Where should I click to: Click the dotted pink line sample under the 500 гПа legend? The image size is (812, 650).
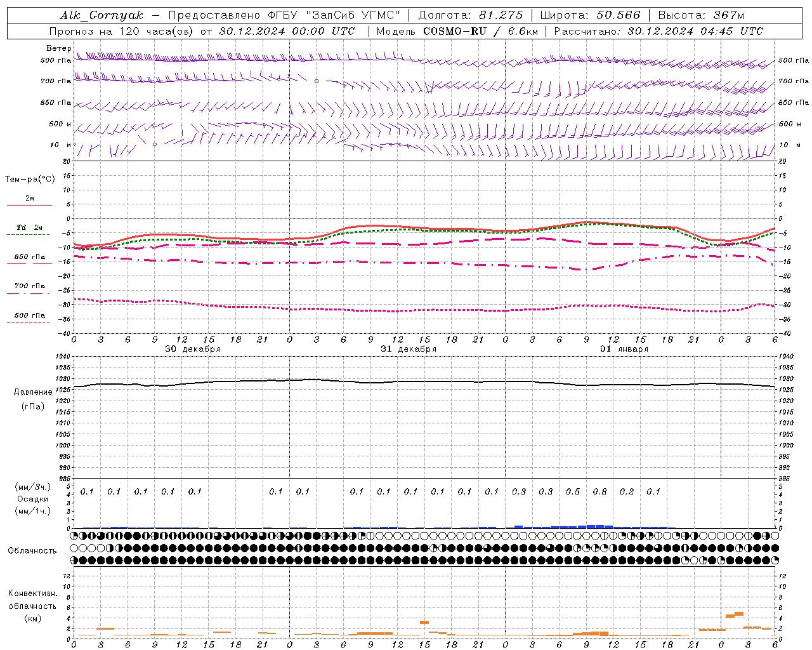pyautogui.click(x=29, y=322)
